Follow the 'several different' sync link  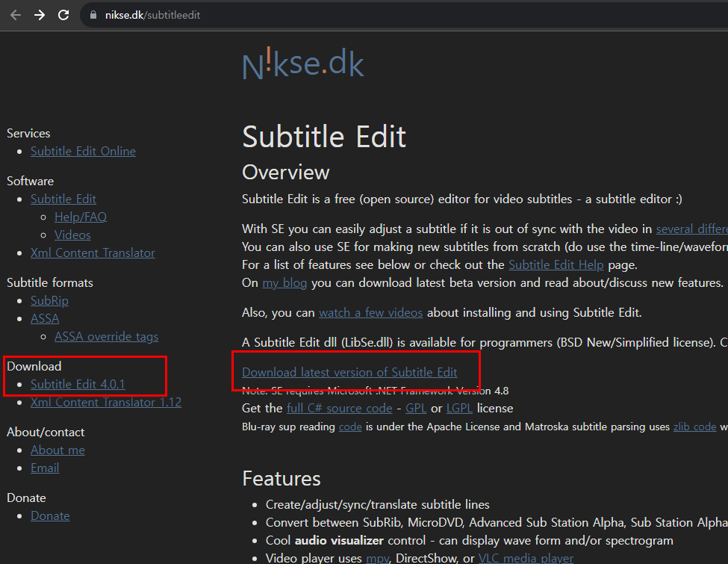pos(691,229)
